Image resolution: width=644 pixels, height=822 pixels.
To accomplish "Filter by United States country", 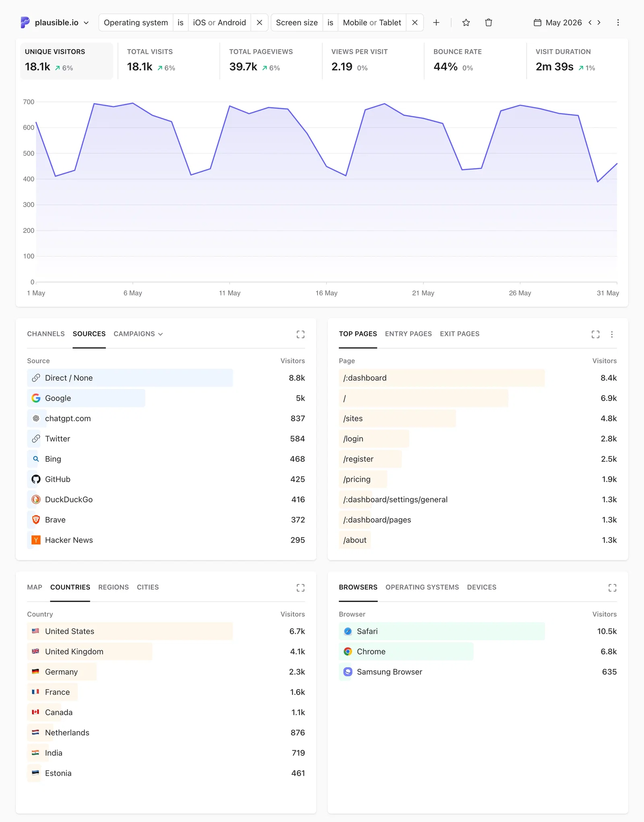I will (166, 631).
